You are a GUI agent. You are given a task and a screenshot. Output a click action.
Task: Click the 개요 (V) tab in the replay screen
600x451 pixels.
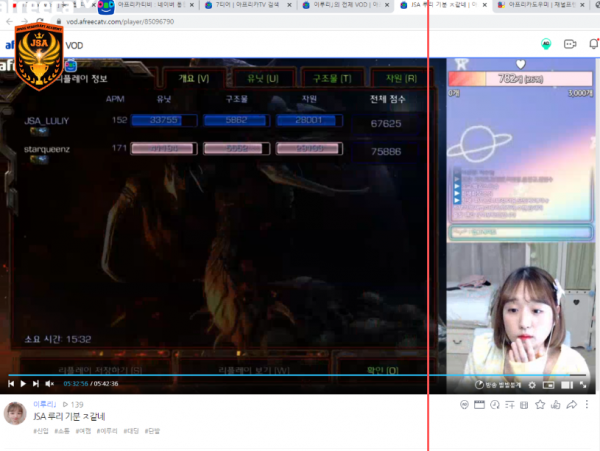(194, 78)
